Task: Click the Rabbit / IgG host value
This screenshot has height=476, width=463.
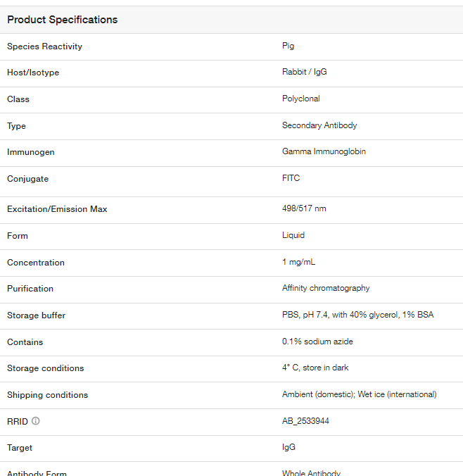Action: 304,72
